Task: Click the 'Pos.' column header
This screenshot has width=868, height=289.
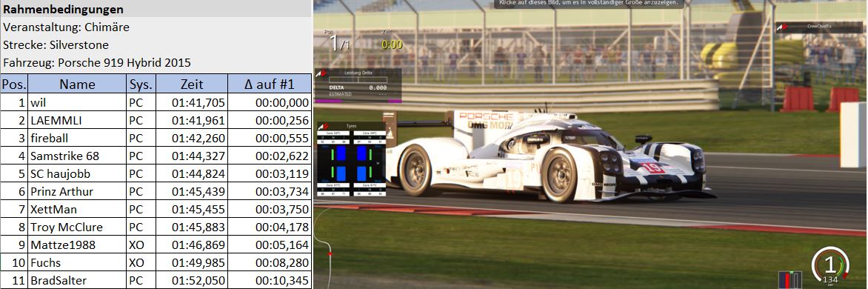Action: (x=14, y=84)
